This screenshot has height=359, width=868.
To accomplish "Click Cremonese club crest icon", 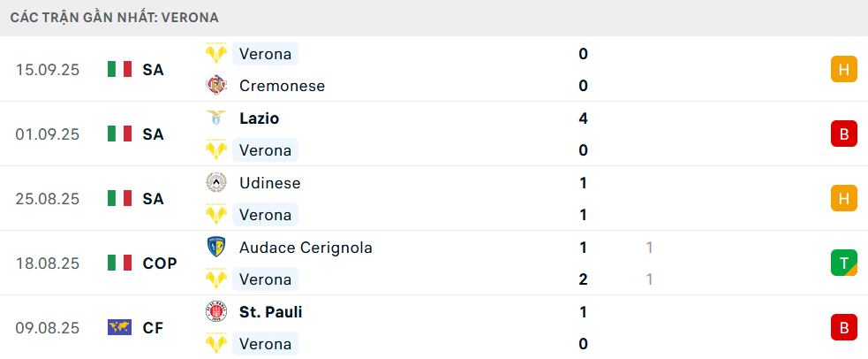I will click(215, 86).
